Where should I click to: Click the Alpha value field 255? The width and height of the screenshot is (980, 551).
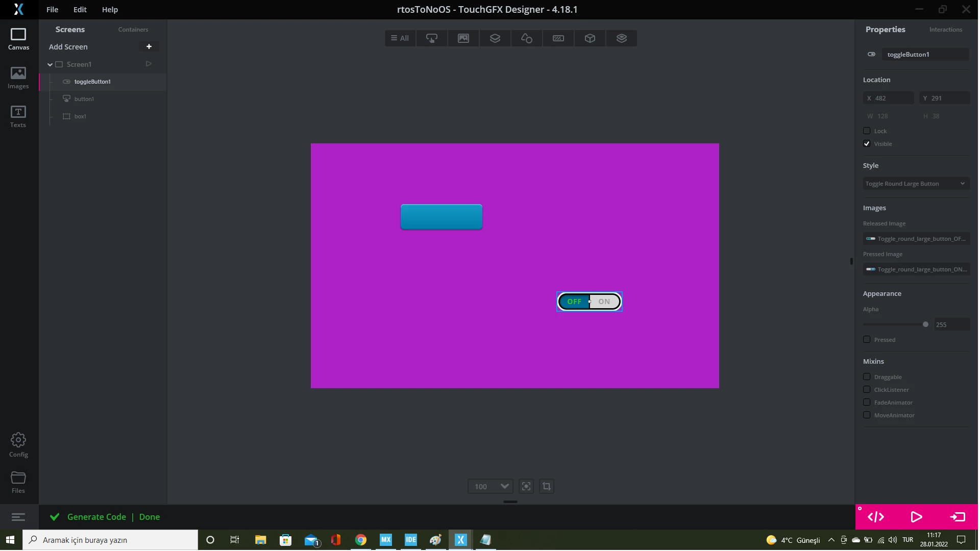coord(951,324)
